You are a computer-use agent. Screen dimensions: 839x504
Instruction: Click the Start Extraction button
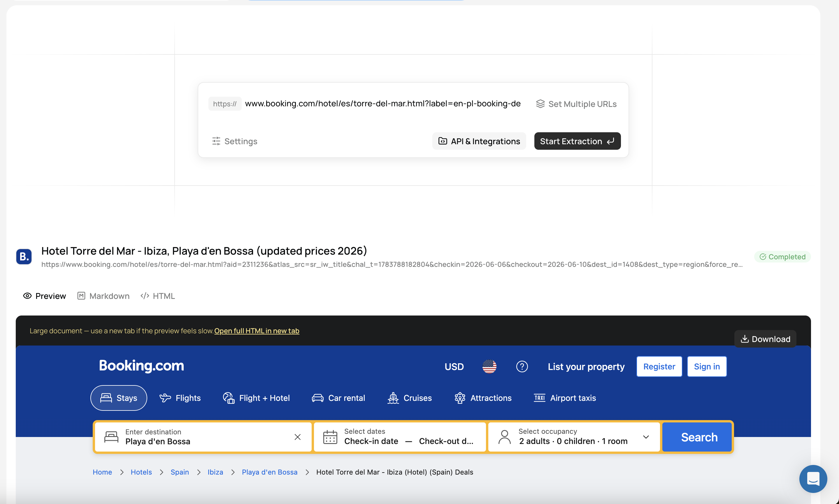click(x=577, y=141)
